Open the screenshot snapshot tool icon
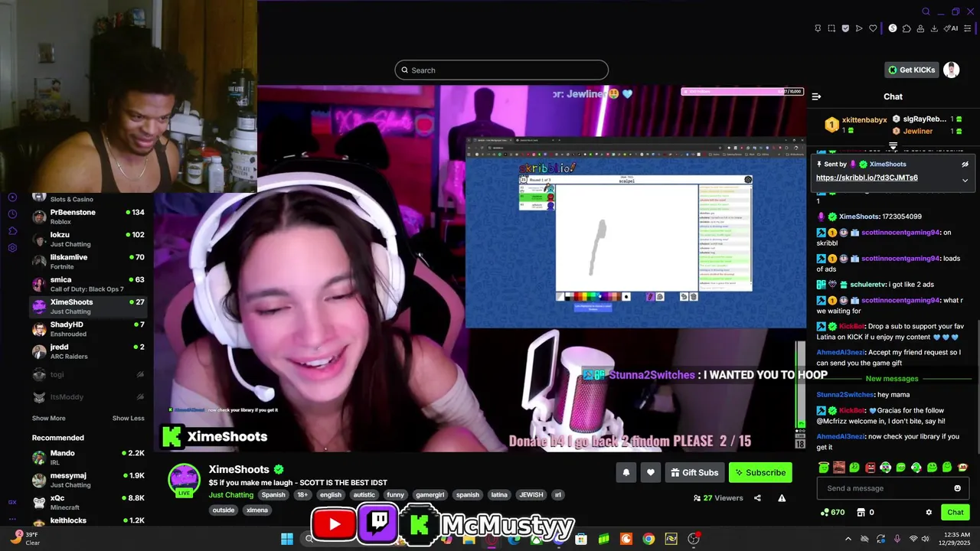Image resolution: width=980 pixels, height=551 pixels. 831,28
